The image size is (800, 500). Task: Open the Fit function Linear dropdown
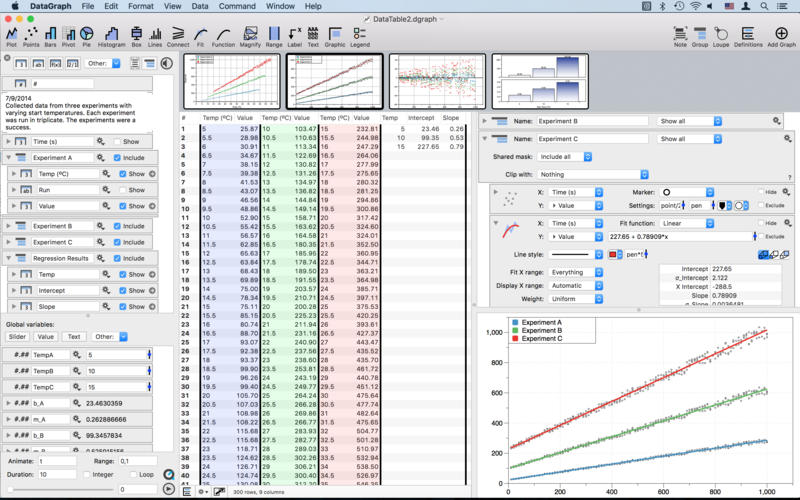click(x=687, y=223)
